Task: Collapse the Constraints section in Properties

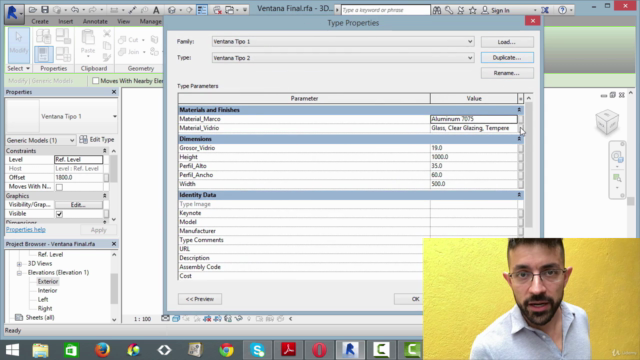Action: point(104,151)
